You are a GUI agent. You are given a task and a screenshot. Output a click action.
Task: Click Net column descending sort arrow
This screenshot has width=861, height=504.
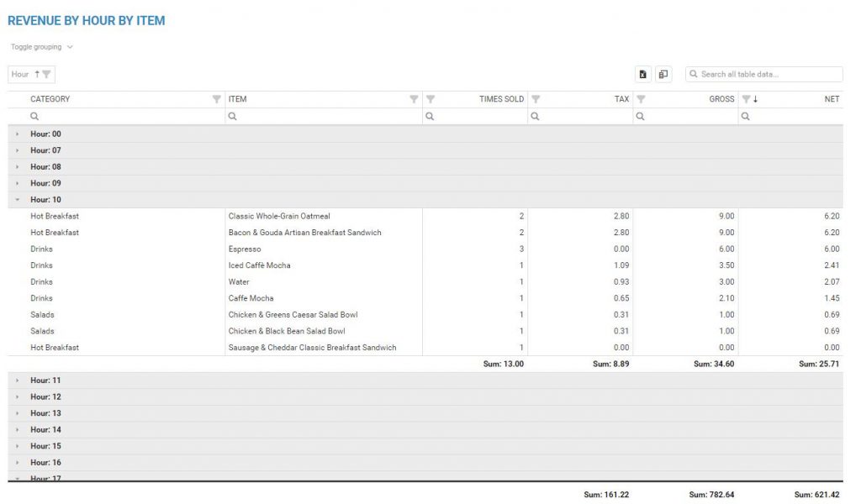[756, 99]
